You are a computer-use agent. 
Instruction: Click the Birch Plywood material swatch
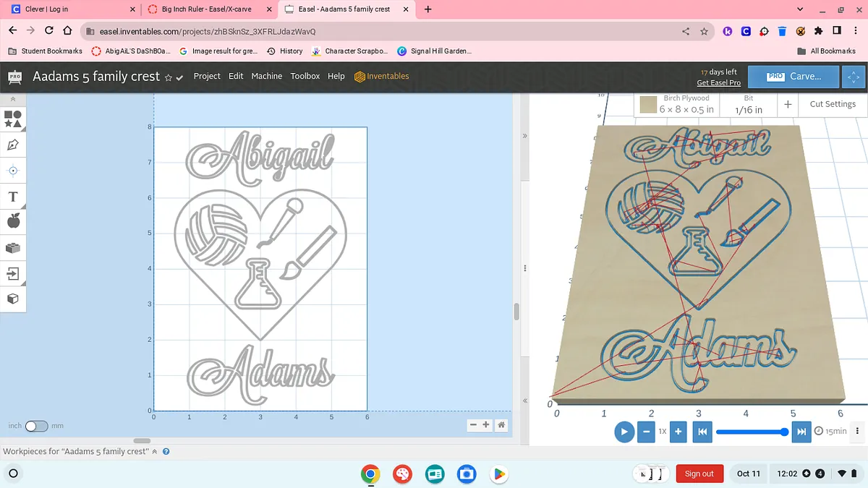pyautogui.click(x=647, y=106)
